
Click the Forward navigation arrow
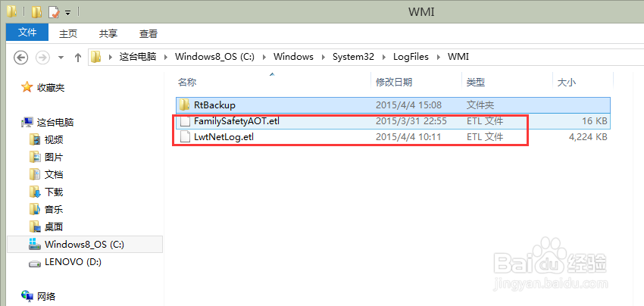[x=42, y=58]
